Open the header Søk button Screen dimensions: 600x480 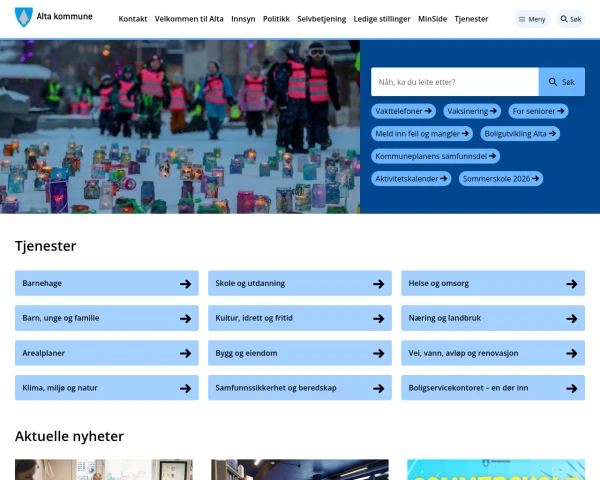pos(571,19)
